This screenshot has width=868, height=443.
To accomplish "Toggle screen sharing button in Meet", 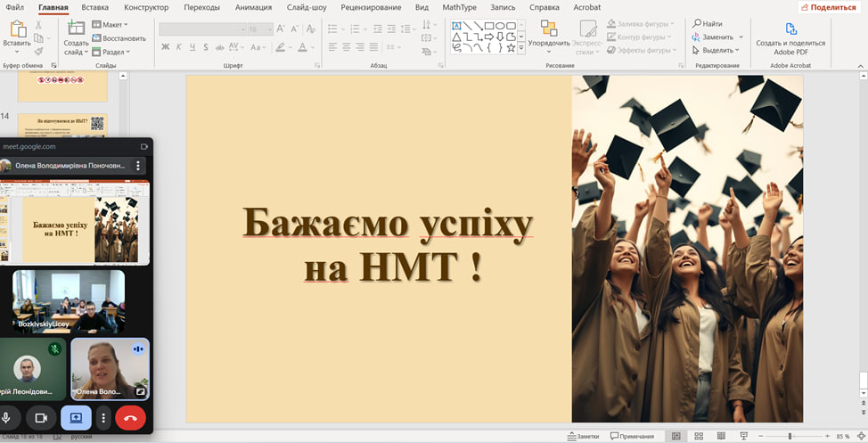I will [x=75, y=416].
